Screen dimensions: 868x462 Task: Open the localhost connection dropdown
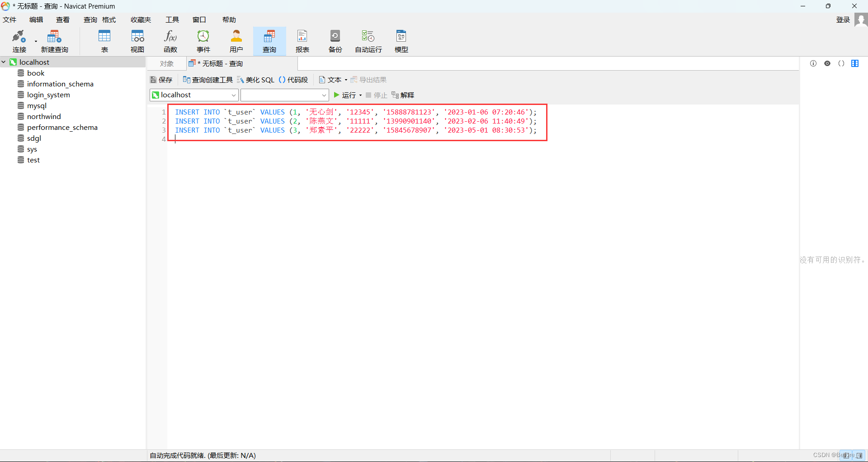pyautogui.click(x=233, y=95)
